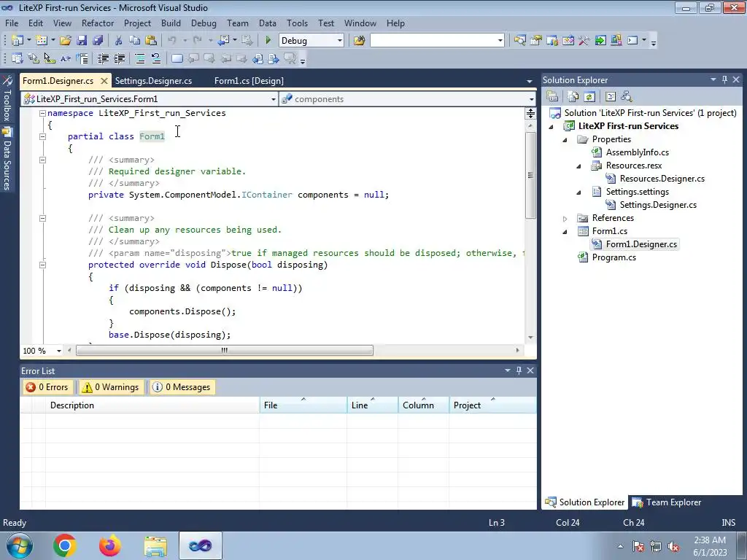Open the Debug menu
The image size is (747, 560).
[204, 23]
